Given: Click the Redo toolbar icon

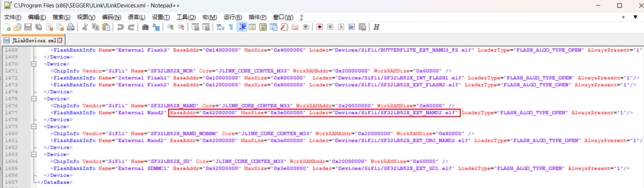Looking at the screenshot, I should pyautogui.click(x=131, y=27).
